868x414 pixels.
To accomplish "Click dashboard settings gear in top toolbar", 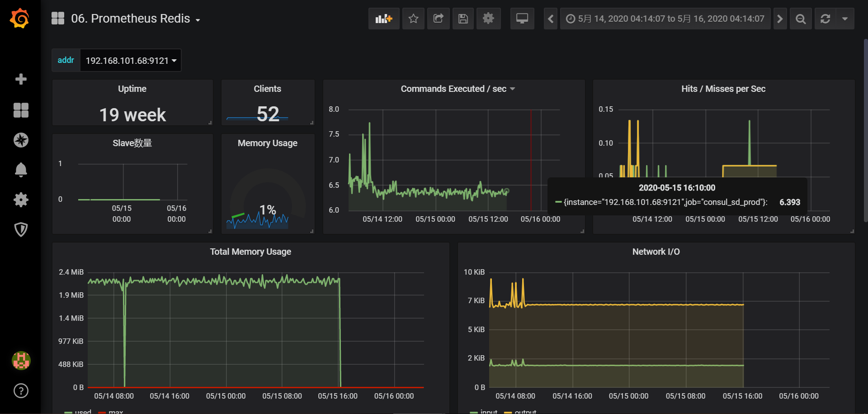I will pos(489,19).
